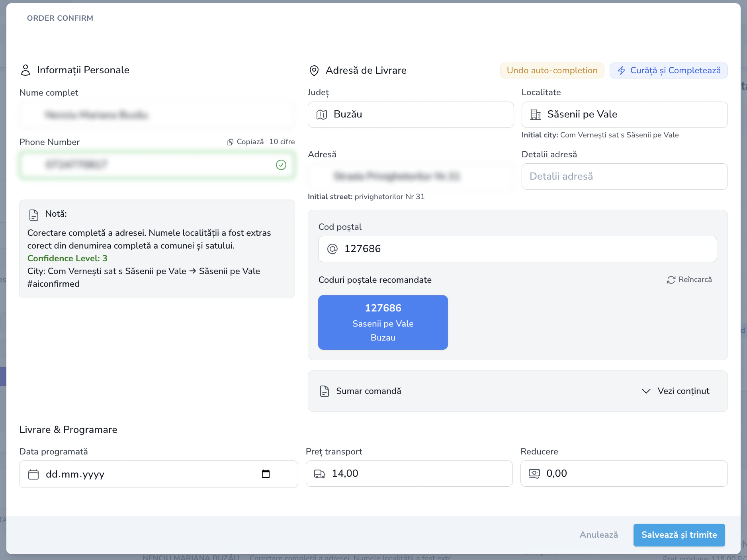This screenshot has width=747, height=560.
Task: Click the green checkmark in the phone field
Action: tap(281, 165)
